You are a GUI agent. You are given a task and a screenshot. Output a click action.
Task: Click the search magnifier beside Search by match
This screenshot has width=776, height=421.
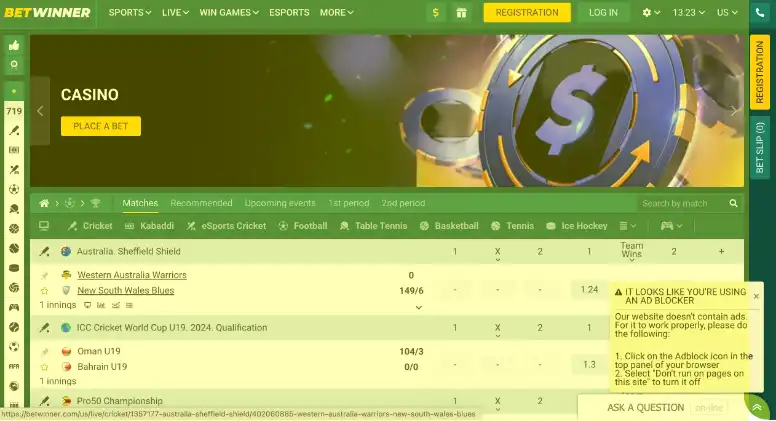pyautogui.click(x=733, y=203)
